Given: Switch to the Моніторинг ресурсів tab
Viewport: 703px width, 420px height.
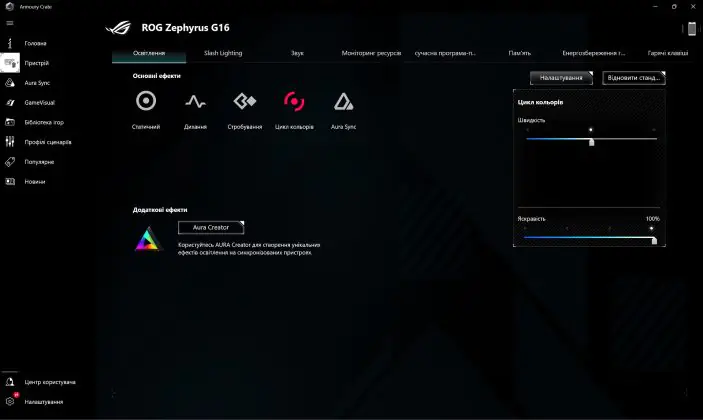Looking at the screenshot, I should click(x=371, y=53).
